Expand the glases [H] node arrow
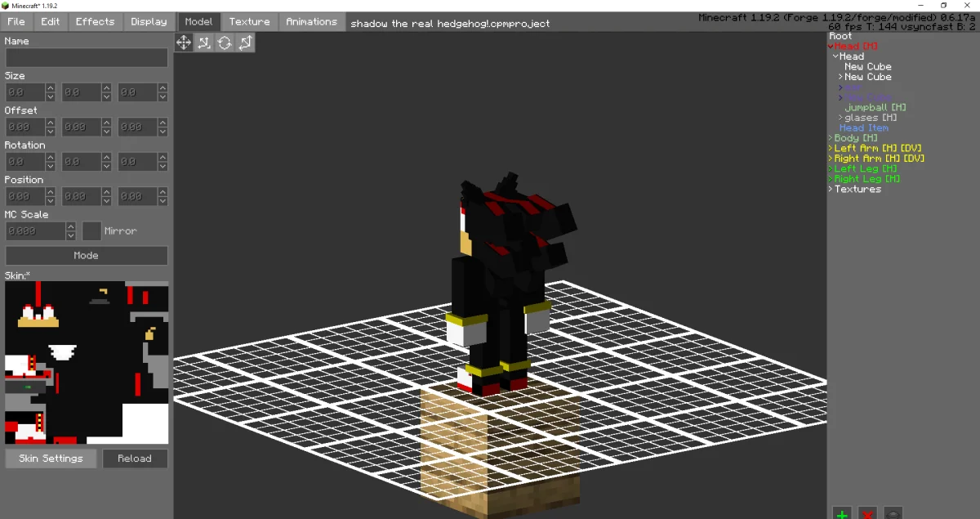 click(840, 118)
